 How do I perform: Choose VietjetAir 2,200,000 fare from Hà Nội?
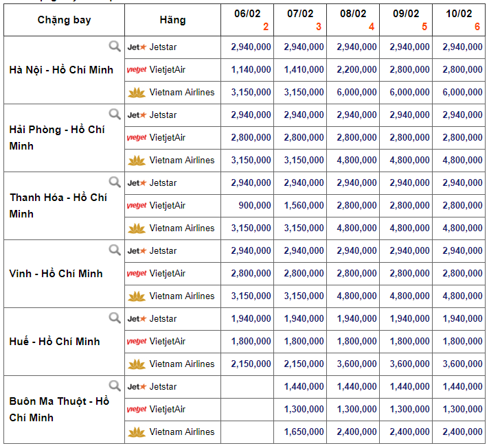tap(356, 69)
